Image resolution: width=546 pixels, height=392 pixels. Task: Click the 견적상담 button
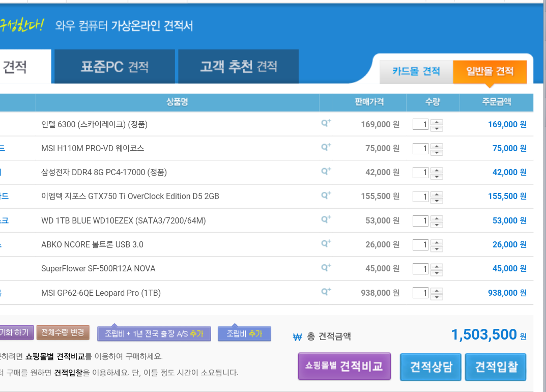click(430, 367)
